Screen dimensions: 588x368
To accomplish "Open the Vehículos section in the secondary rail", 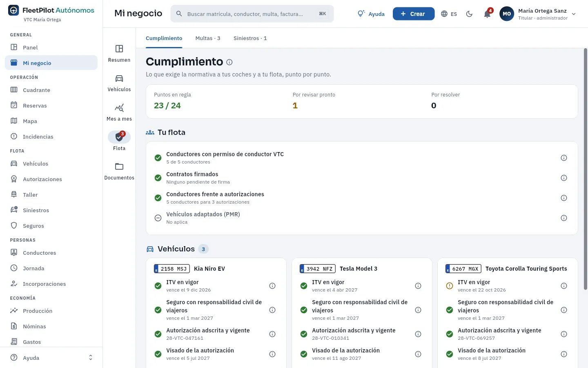I will (119, 83).
